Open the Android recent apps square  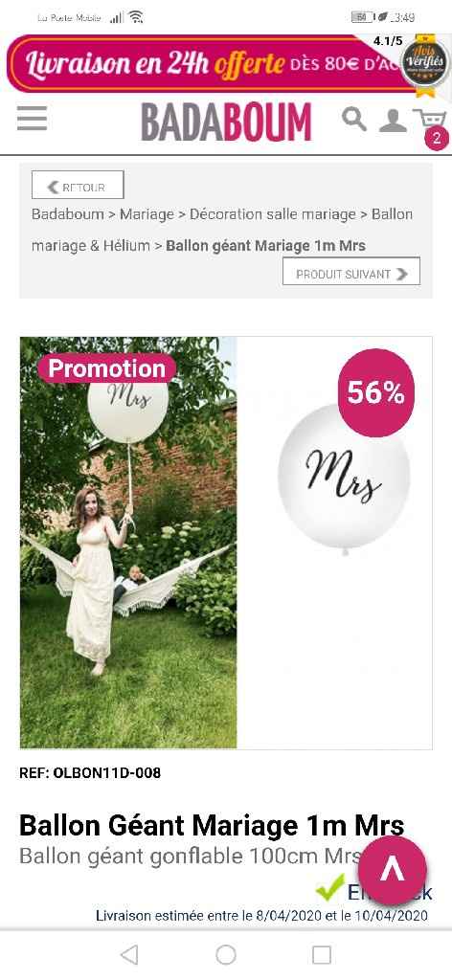322,954
